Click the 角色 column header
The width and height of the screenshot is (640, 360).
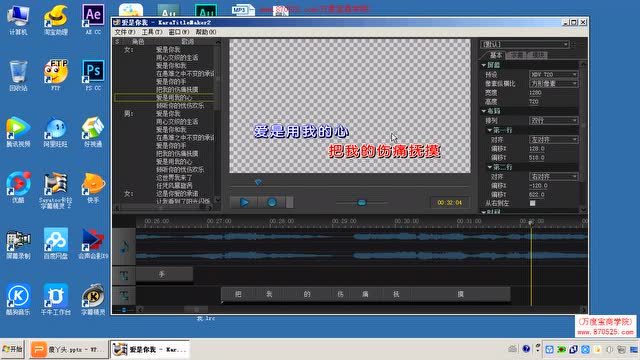138,42
